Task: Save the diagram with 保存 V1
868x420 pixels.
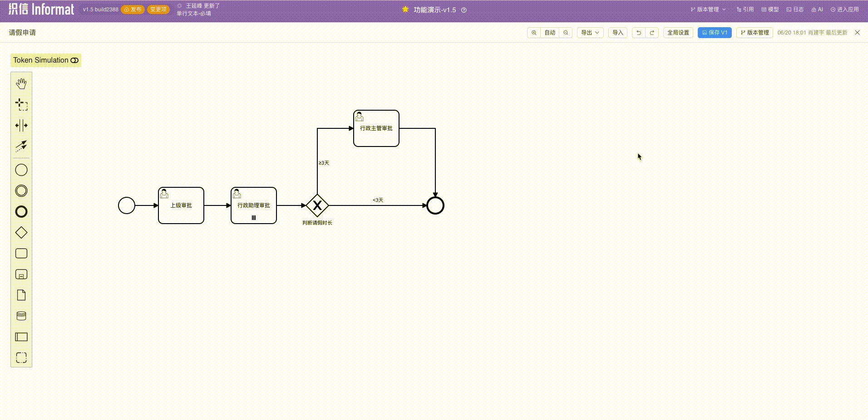Action: coord(714,32)
